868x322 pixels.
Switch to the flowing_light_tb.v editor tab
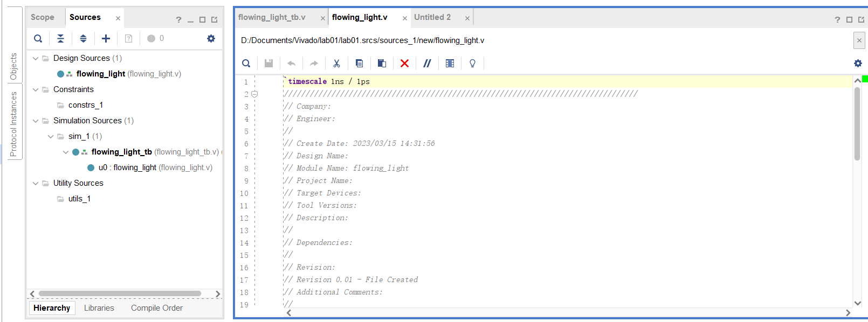(x=272, y=17)
